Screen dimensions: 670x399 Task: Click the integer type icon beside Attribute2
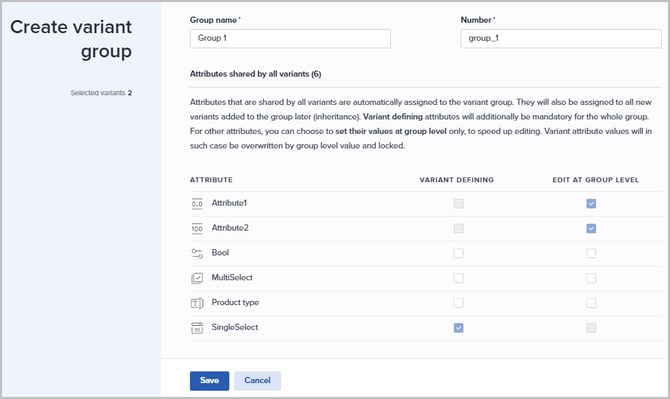(x=197, y=229)
